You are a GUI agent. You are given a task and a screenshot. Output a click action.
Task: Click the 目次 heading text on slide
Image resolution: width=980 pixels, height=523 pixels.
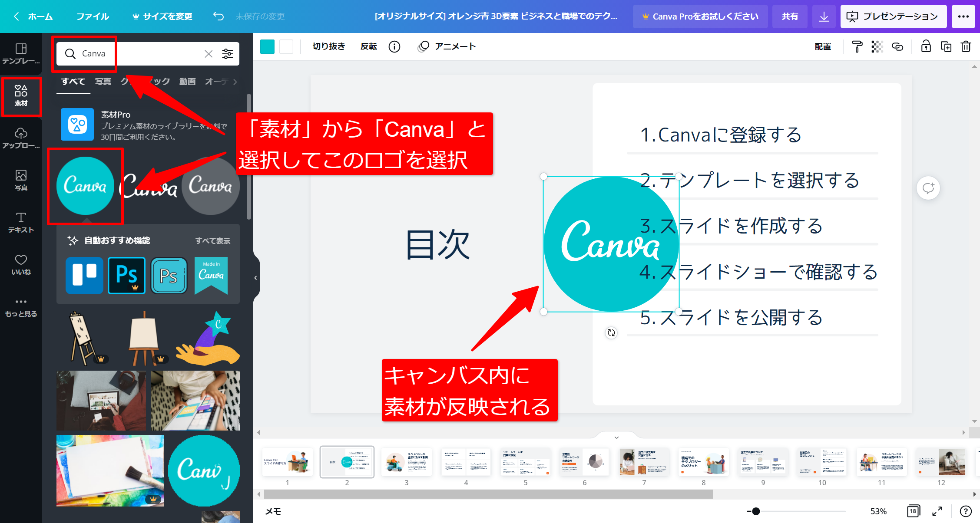point(438,244)
